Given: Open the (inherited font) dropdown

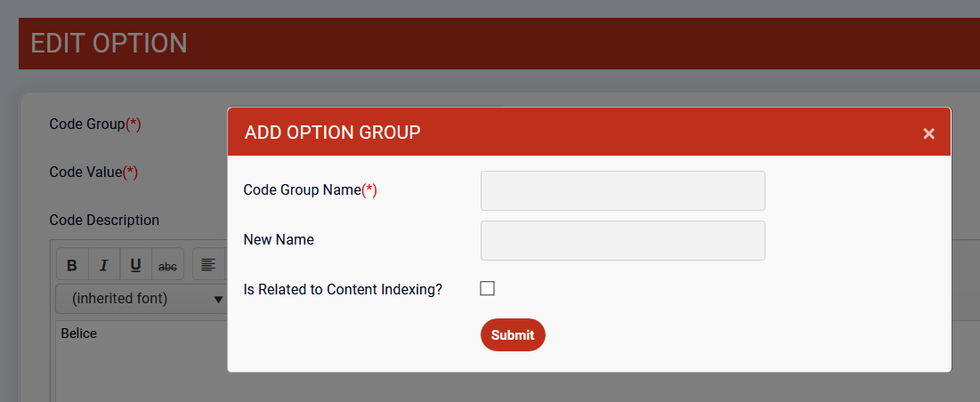Looking at the screenshot, I should (142, 299).
